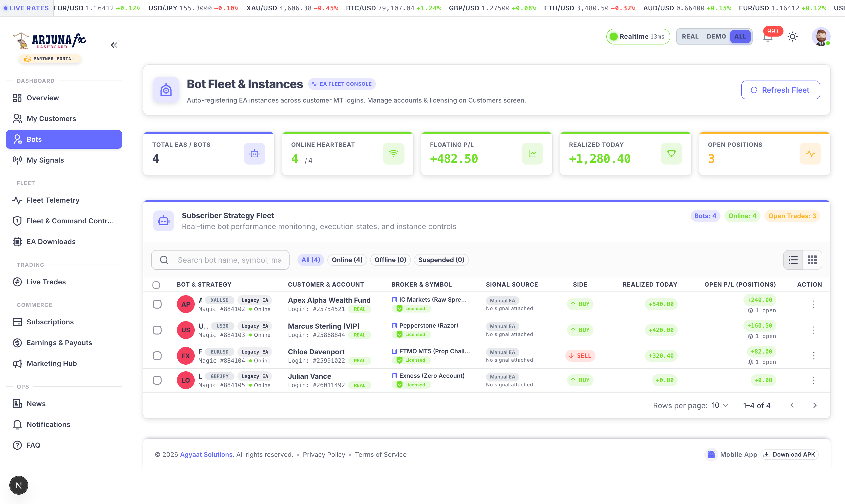Check the Marcus Sterling row checkbox

click(x=157, y=330)
